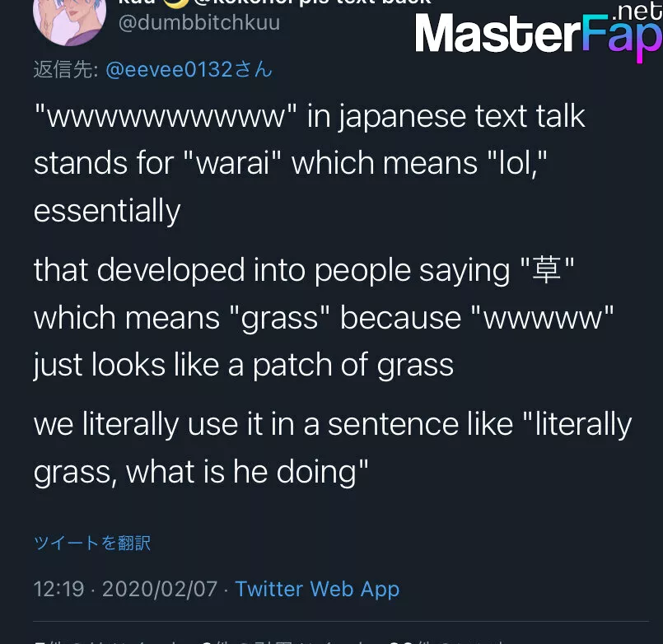663x644 pixels.
Task: Click the paragraph starting "that developed into people"
Action: point(324,317)
